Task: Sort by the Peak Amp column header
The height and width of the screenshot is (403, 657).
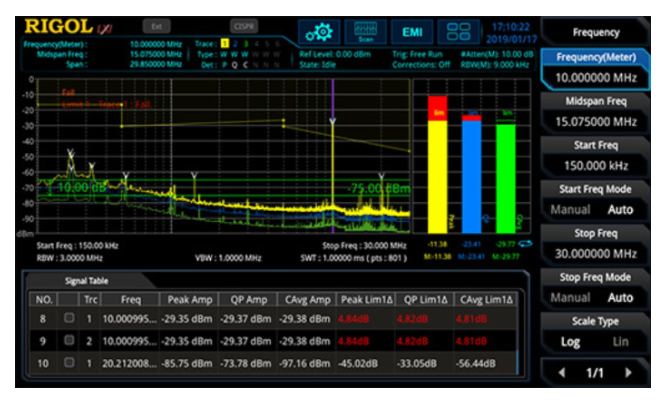Action: (190, 300)
